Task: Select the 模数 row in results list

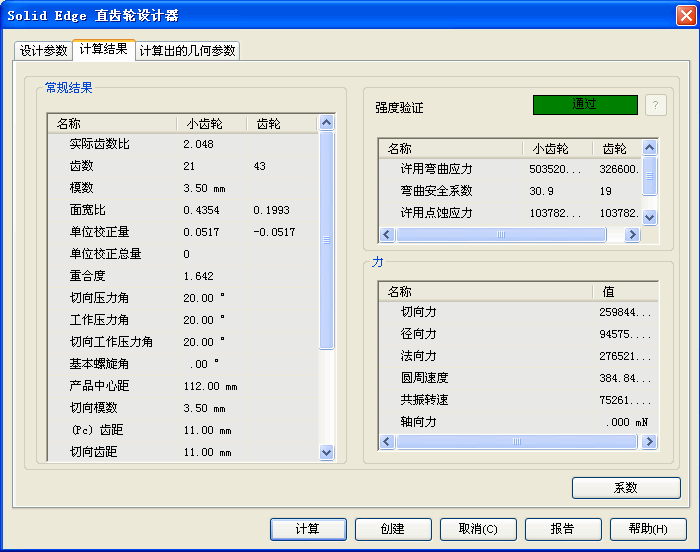Action: tap(82, 188)
